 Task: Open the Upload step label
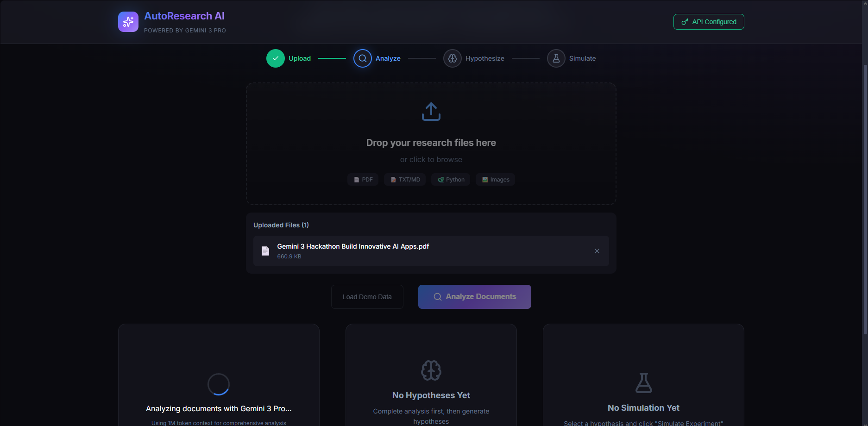(x=300, y=58)
